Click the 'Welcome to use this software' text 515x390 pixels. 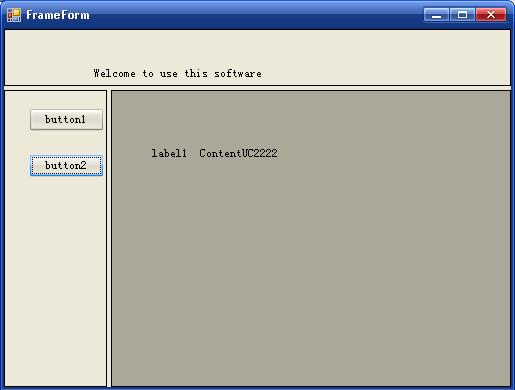click(x=177, y=73)
